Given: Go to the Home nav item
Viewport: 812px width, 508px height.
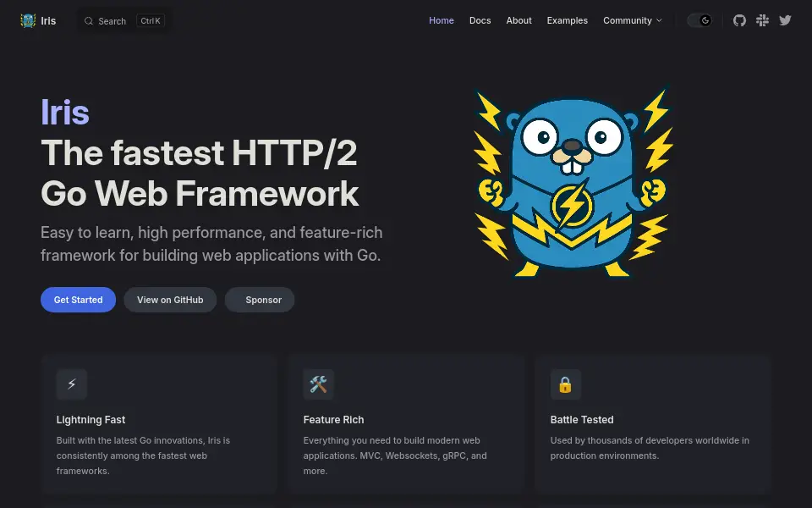Looking at the screenshot, I should point(442,20).
